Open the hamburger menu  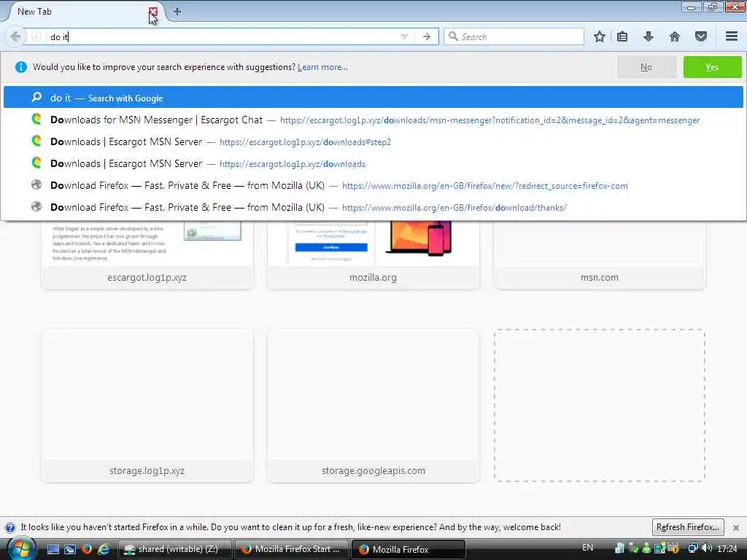tap(732, 36)
